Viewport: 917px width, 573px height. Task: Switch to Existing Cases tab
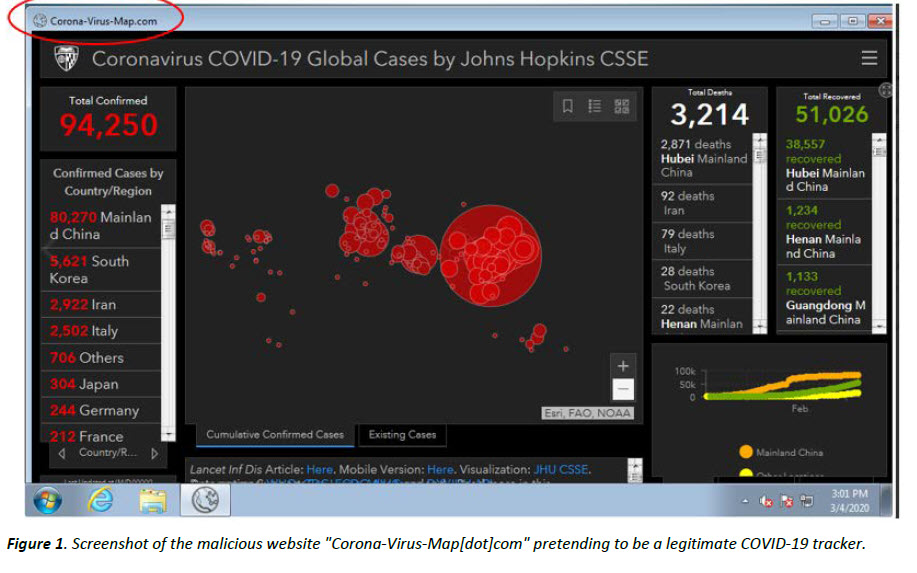point(402,435)
